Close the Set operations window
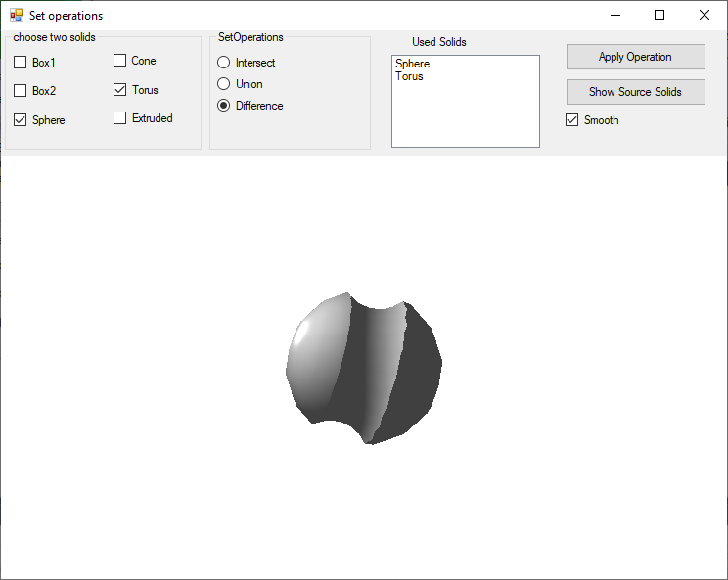The image size is (728, 580). (x=704, y=15)
